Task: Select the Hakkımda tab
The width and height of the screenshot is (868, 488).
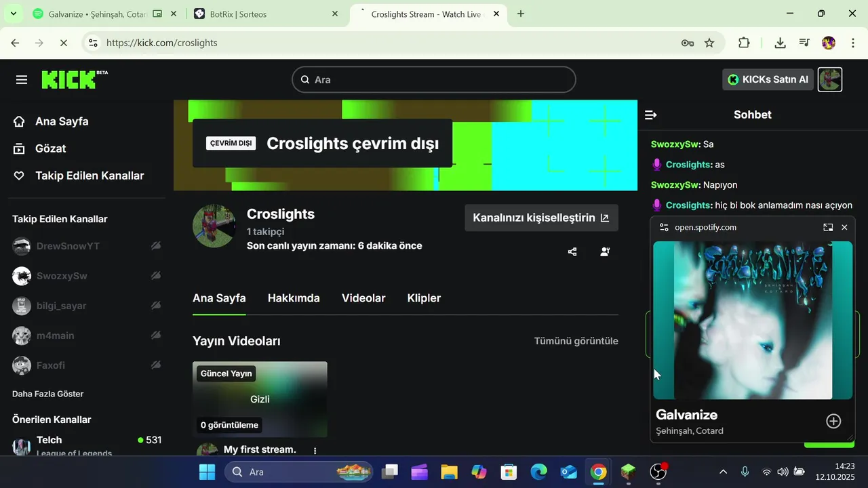Action: pos(294,298)
